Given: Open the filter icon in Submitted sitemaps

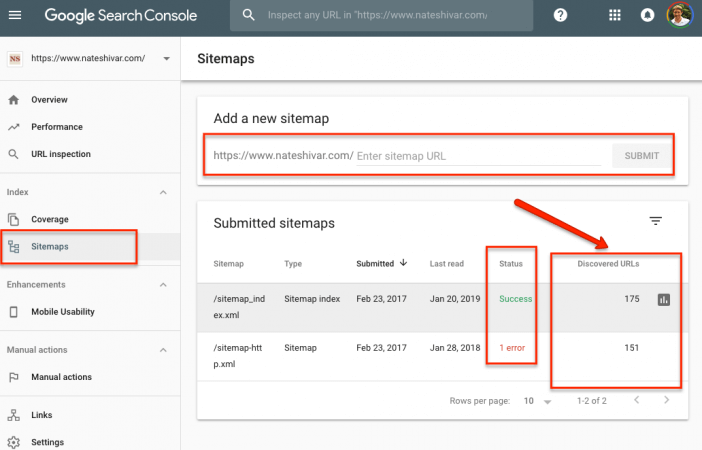Looking at the screenshot, I should click(x=655, y=221).
